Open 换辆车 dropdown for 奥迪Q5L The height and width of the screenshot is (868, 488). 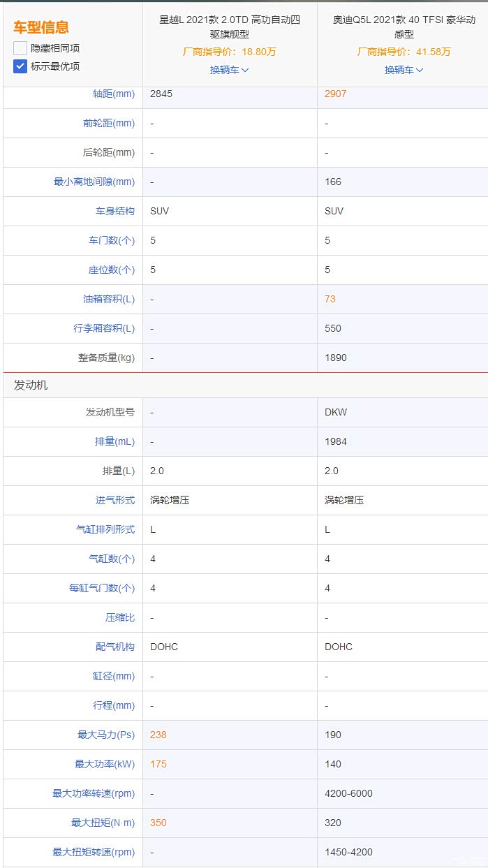click(404, 70)
